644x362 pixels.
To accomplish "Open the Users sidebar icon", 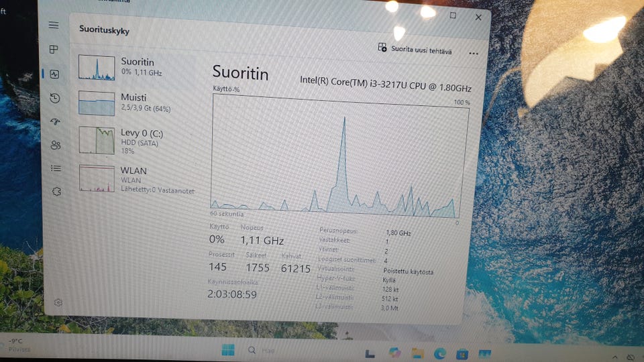I will click(56, 145).
